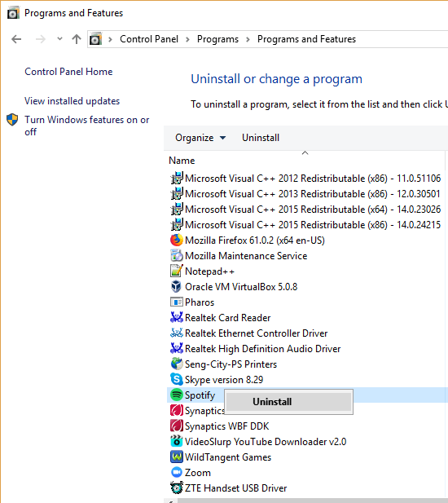This screenshot has height=503, width=448.
Task: Sort by the Name column header
Action: [x=182, y=161]
